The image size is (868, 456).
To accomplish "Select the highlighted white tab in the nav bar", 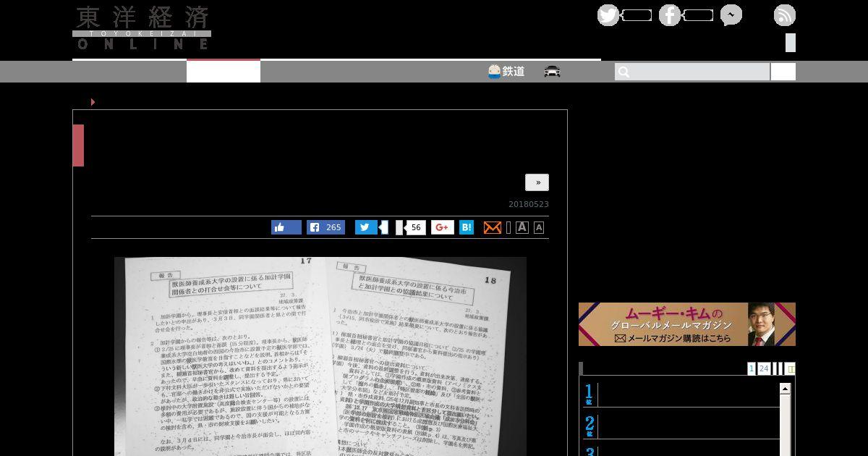I will [224, 71].
